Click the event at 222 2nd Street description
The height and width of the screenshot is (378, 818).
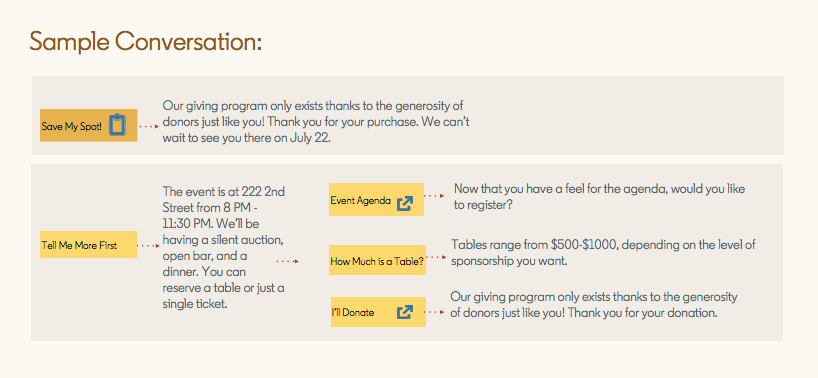coord(224,248)
